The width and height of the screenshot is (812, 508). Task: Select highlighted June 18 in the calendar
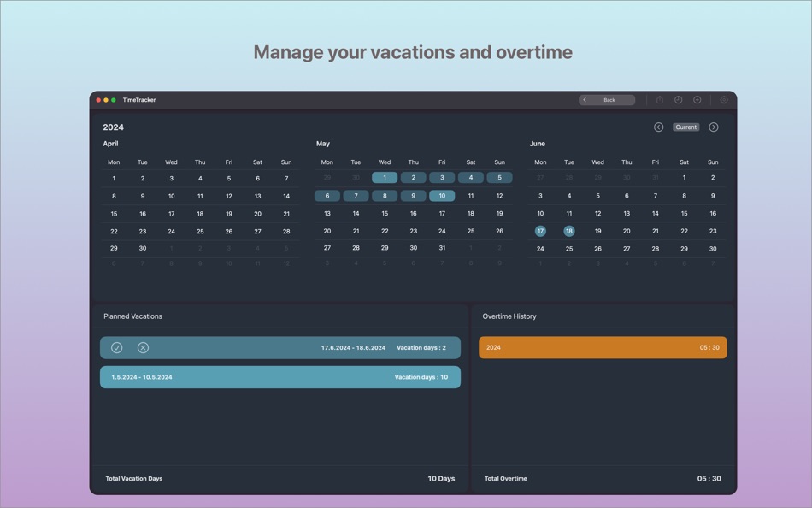tap(568, 231)
